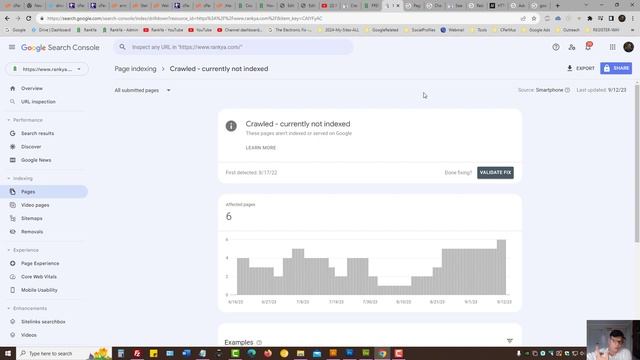Bookmark this page with the star
The image size is (640, 360).
(533, 18)
